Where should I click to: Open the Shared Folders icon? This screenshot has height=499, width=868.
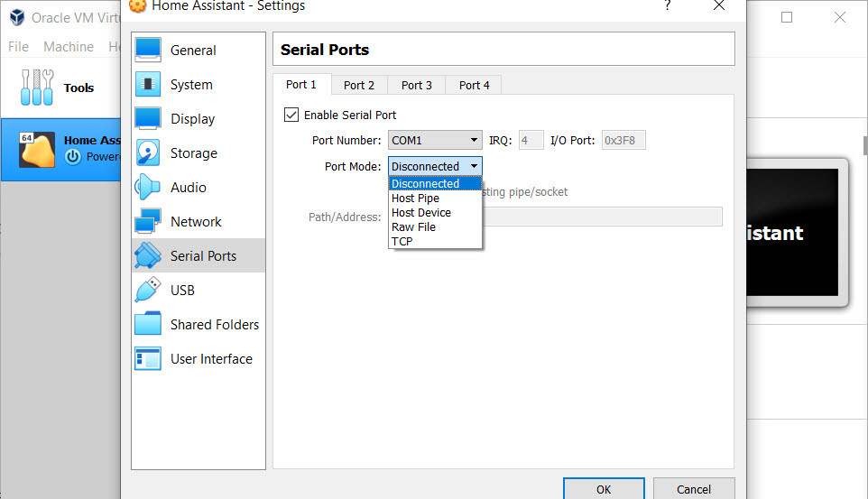pos(148,325)
